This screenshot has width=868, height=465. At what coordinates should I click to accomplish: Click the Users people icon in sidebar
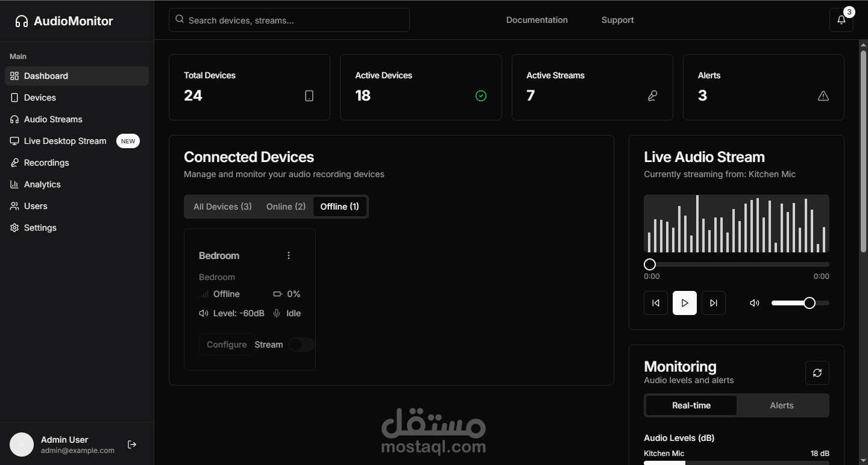click(x=14, y=206)
